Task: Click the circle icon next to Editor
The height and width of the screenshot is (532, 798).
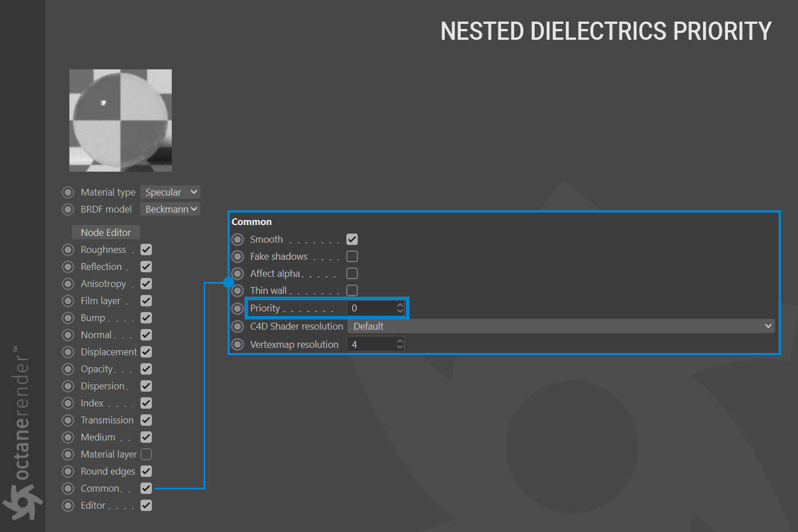Action: coord(68,505)
